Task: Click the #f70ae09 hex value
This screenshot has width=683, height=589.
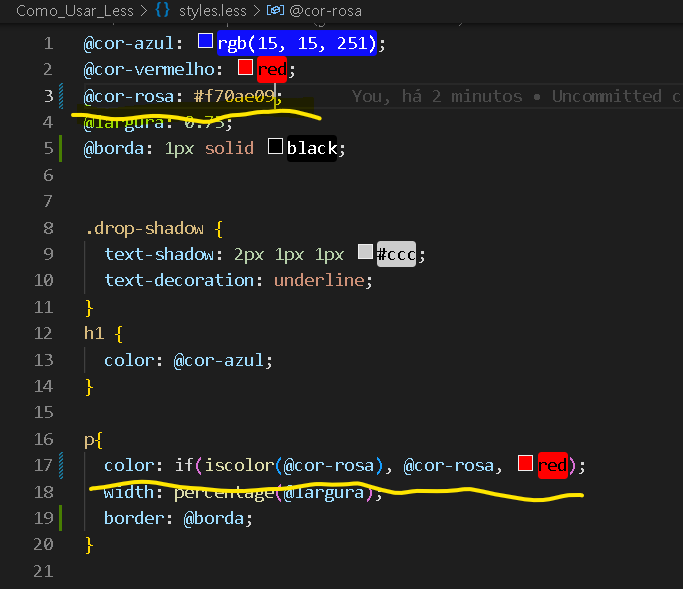Action: 234,96
